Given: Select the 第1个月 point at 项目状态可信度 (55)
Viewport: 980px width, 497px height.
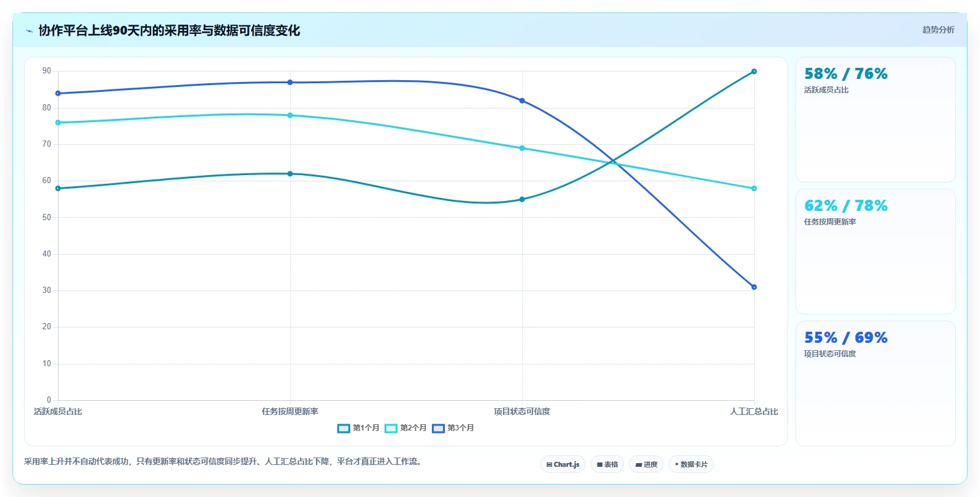Looking at the screenshot, I should coord(522,199).
